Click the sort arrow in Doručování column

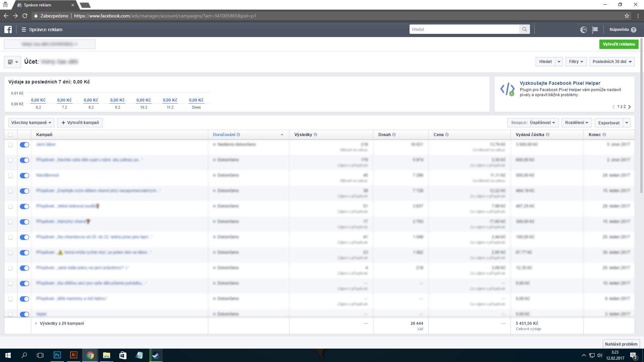point(282,135)
